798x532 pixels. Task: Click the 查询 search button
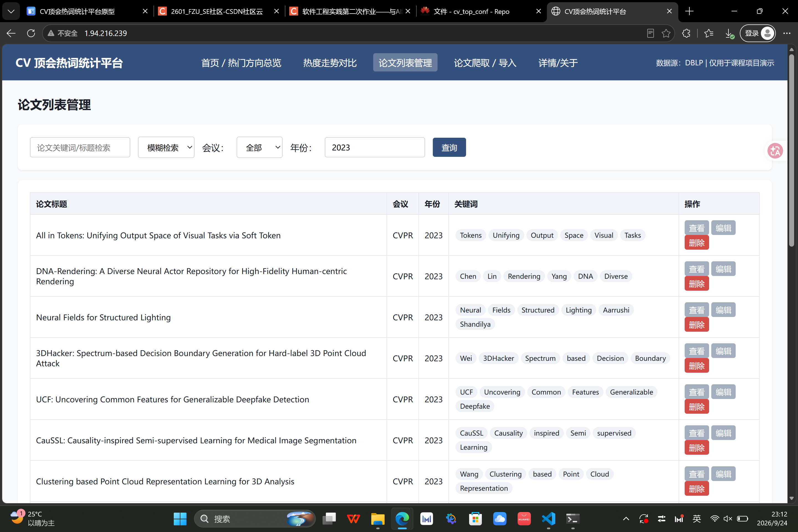tap(449, 147)
